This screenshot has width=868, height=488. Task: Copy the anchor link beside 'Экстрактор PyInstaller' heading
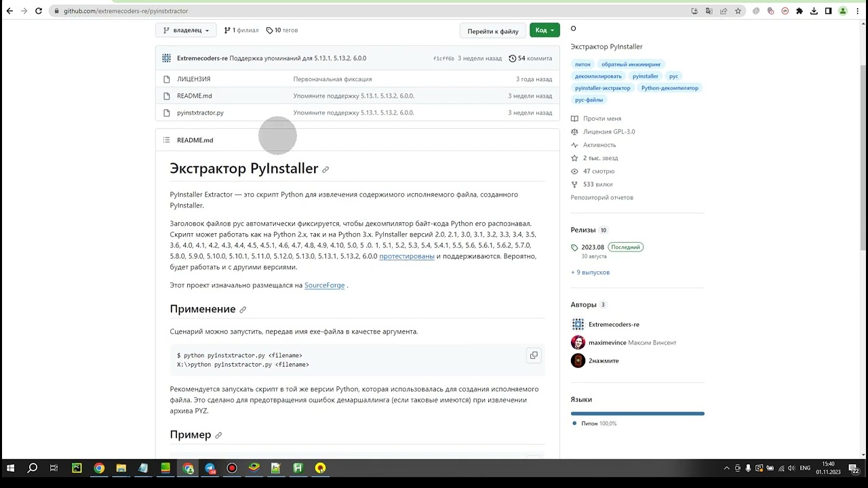tap(325, 169)
